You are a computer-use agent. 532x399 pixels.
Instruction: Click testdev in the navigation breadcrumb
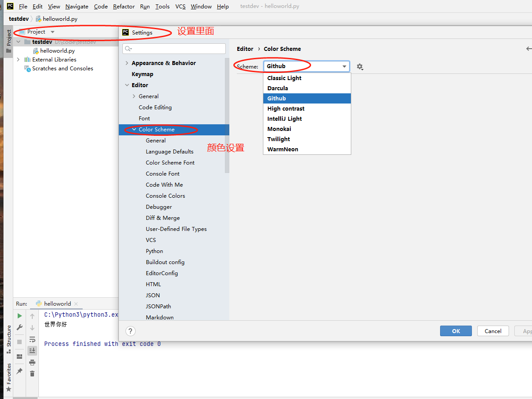click(x=19, y=19)
